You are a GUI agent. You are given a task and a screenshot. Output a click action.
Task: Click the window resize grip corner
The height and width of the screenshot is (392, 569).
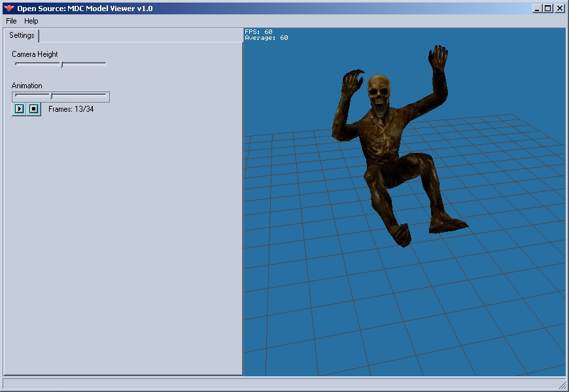point(562,385)
